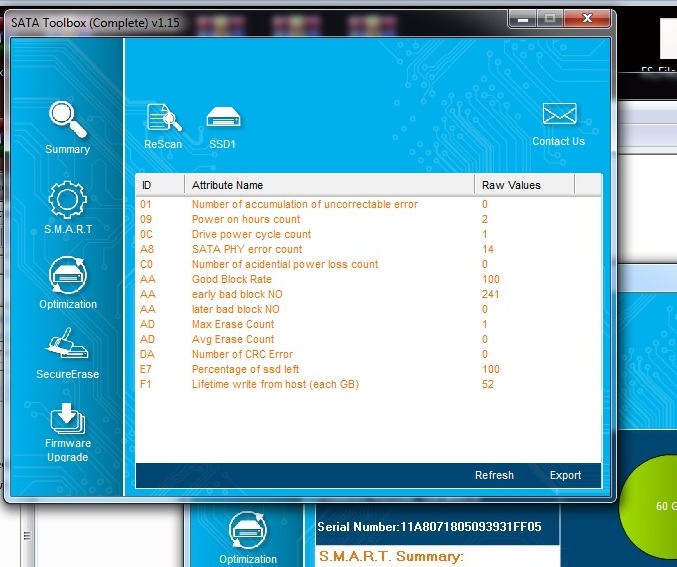Click the raw value 52

point(488,384)
